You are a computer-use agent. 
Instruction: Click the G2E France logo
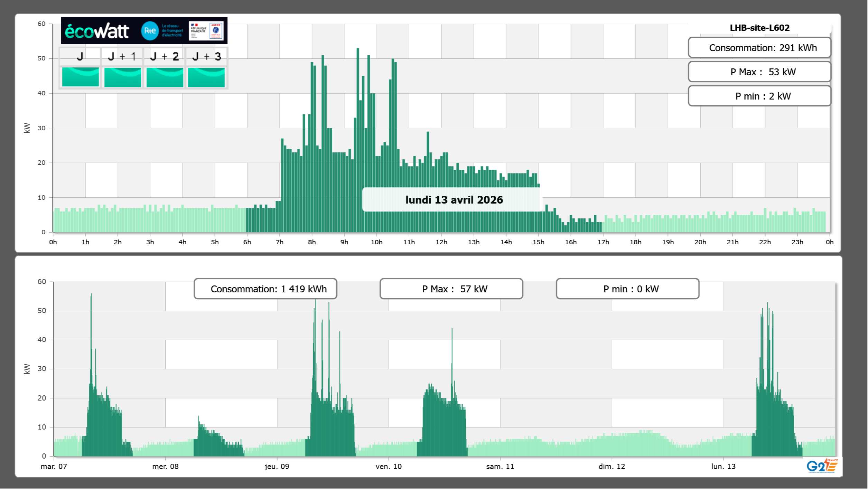coord(822,466)
